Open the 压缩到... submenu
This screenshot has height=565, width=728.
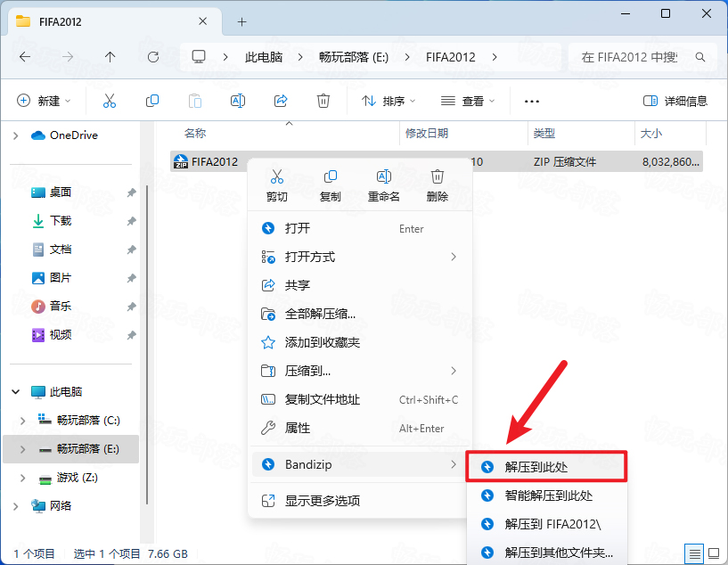coord(360,371)
